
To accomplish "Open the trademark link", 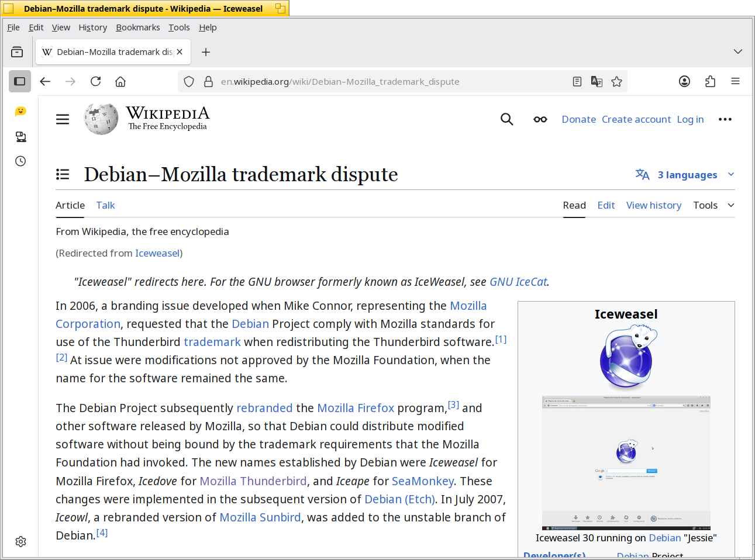I will pos(212,342).
